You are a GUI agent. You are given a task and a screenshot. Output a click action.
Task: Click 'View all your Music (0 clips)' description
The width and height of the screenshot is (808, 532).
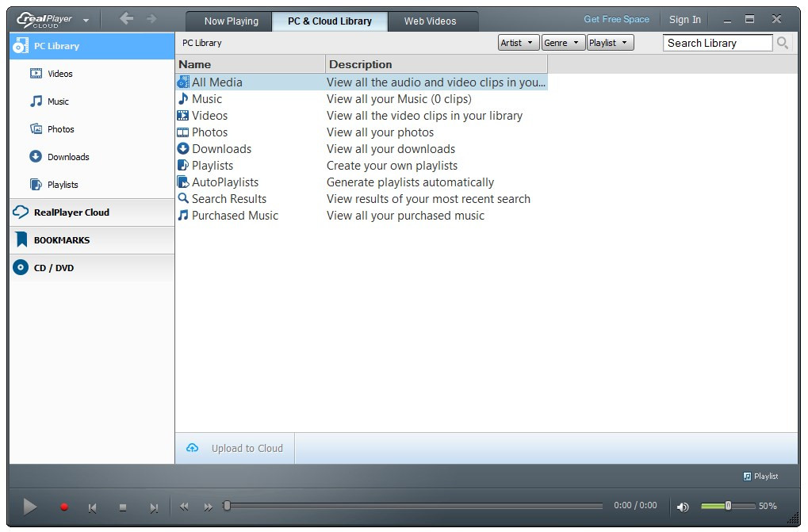(400, 99)
